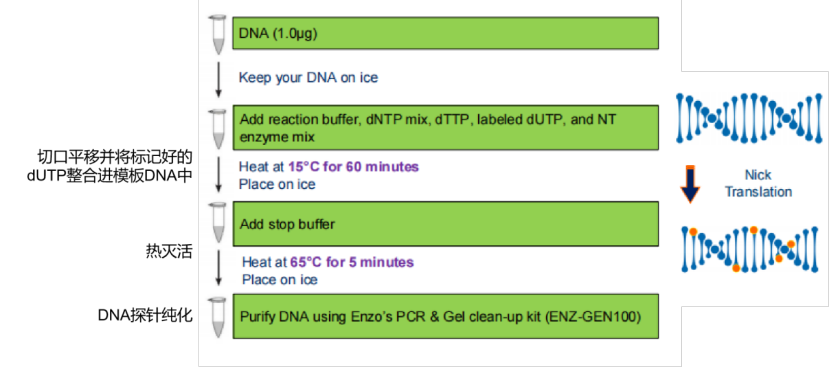Click the arrow beside 65°C for 5 minutes

[x=218, y=269]
